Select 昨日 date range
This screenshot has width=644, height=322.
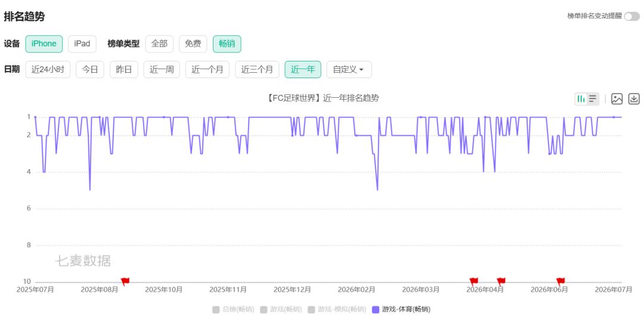[x=123, y=69]
